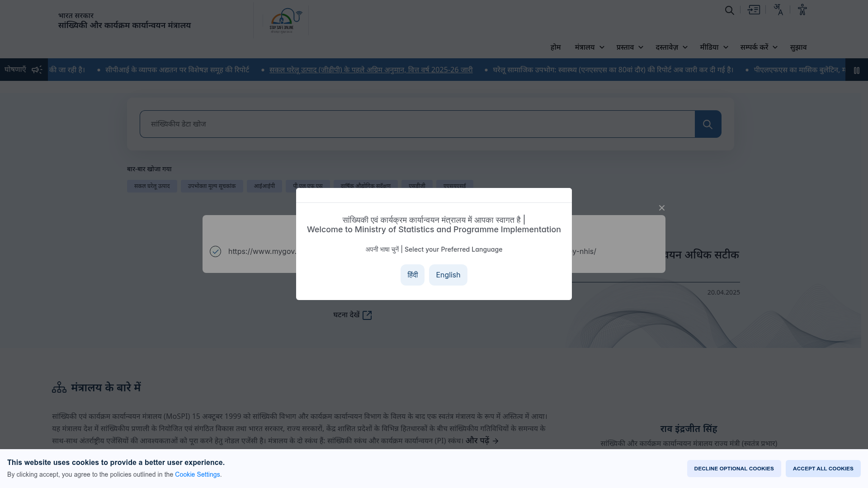Toggle site language using the अ/A icon

click(778, 9)
